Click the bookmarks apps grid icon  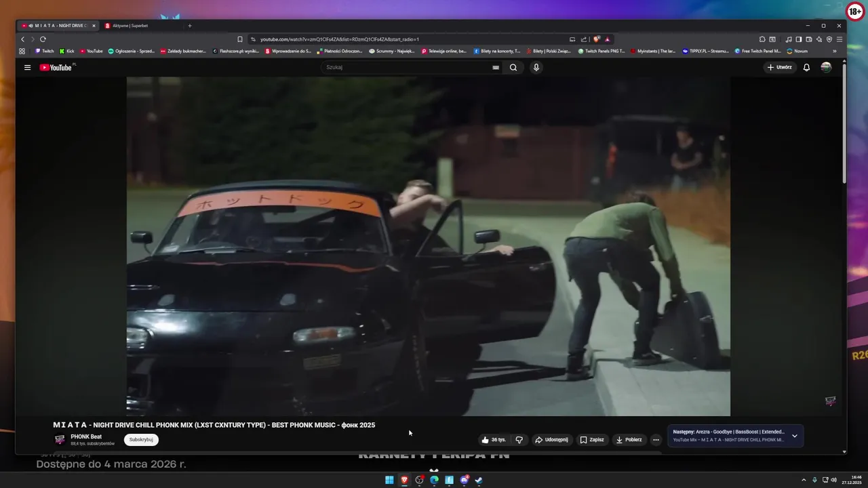click(x=22, y=51)
